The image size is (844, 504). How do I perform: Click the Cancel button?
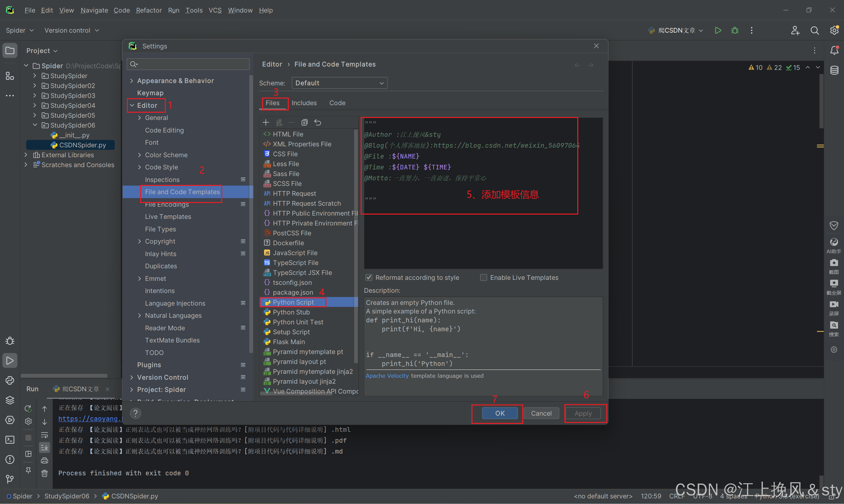point(541,413)
